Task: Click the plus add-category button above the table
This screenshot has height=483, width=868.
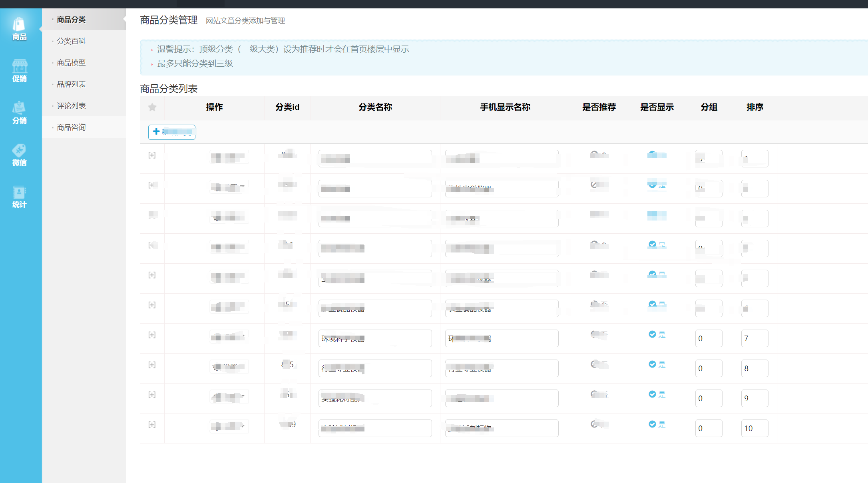Action: pos(172,132)
